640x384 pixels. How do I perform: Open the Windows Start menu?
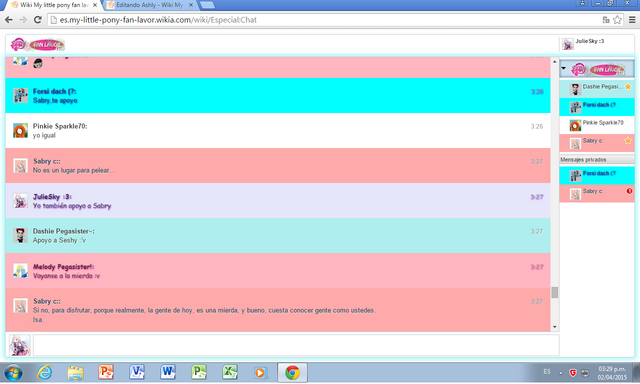13,373
